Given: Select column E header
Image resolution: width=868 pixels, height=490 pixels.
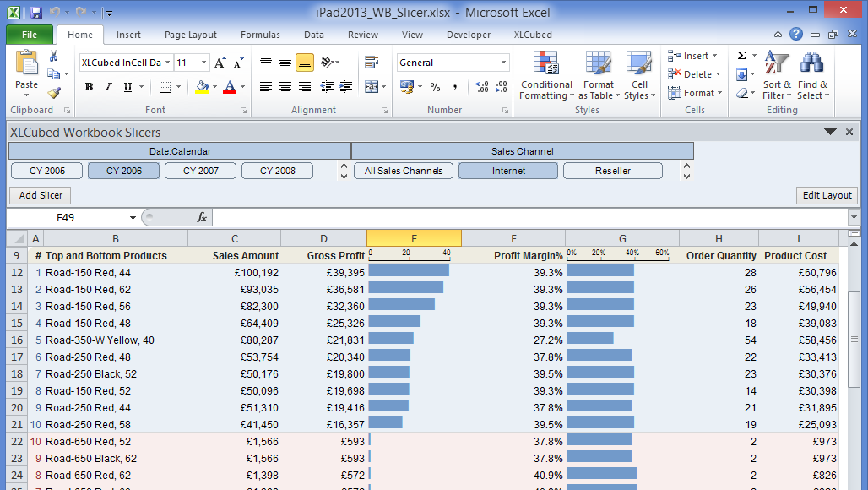Looking at the screenshot, I should tap(414, 238).
